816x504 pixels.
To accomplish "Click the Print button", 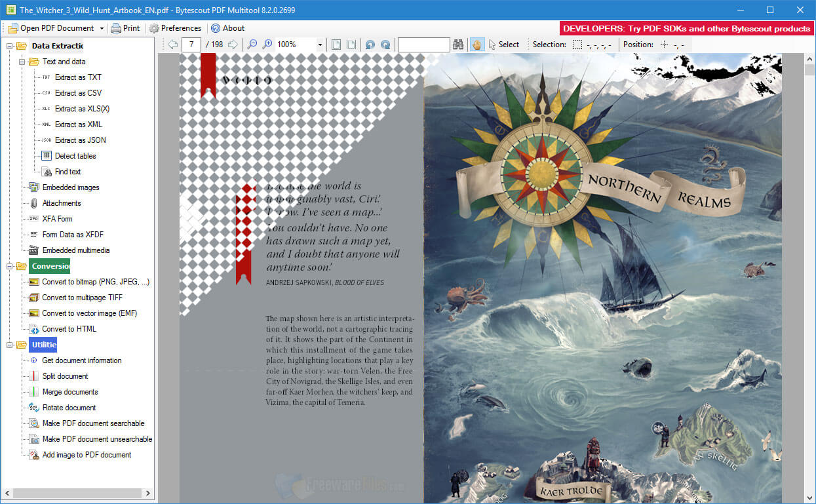I will (x=125, y=28).
